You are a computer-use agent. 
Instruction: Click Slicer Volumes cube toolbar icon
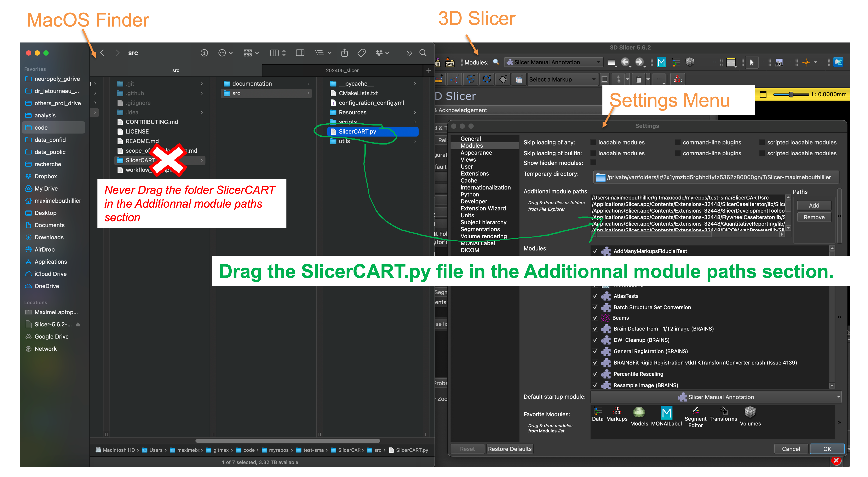(x=690, y=62)
